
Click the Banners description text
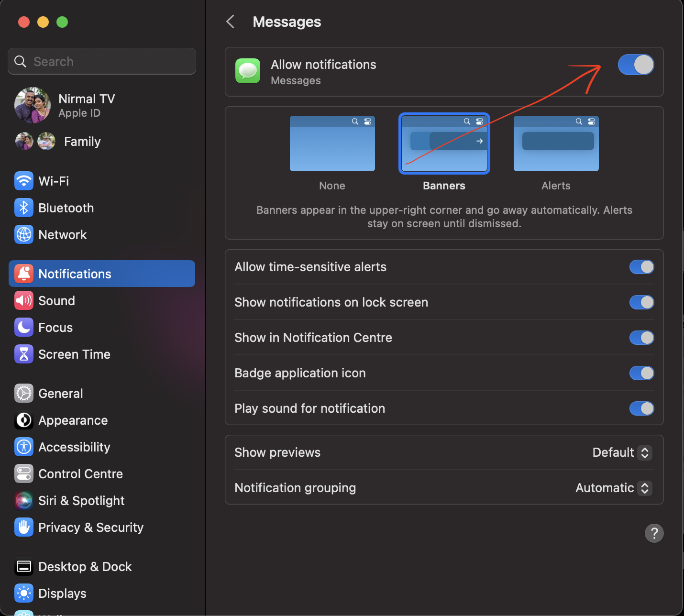coord(444,217)
